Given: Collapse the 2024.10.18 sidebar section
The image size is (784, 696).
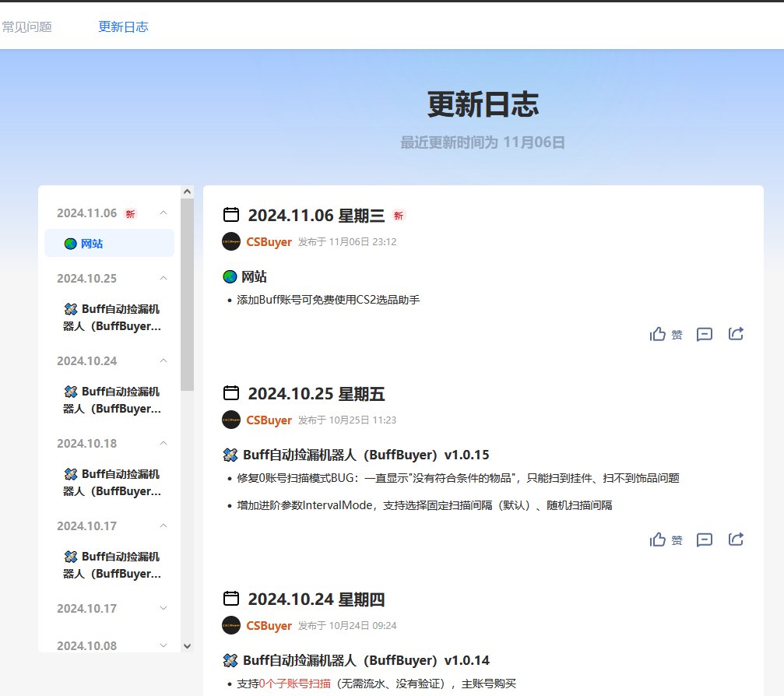Looking at the screenshot, I should pos(163,443).
